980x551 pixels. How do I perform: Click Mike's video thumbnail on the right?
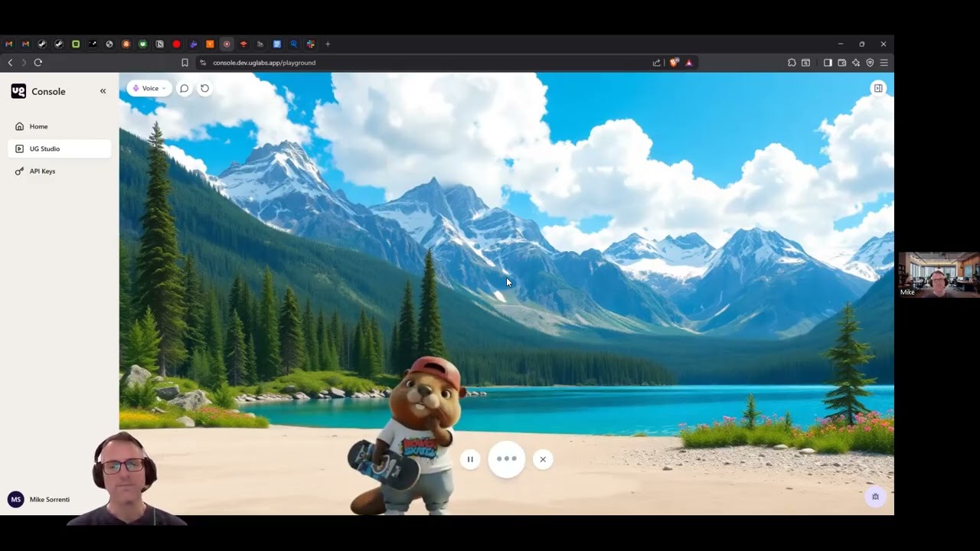939,275
